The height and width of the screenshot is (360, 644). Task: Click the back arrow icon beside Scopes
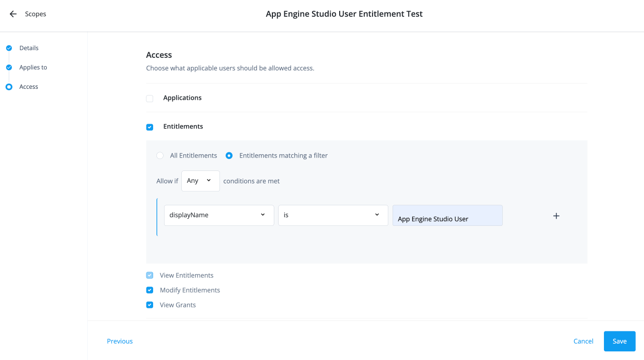click(x=13, y=14)
